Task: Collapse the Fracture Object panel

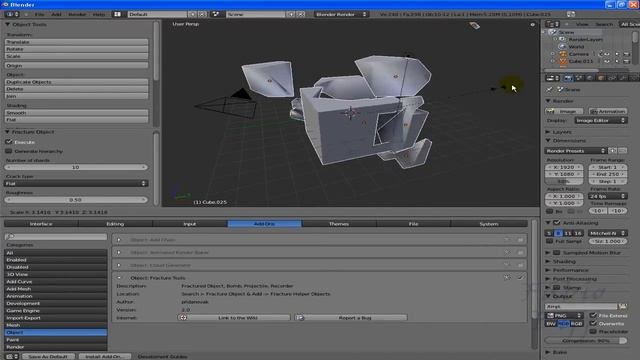Action: [7, 132]
